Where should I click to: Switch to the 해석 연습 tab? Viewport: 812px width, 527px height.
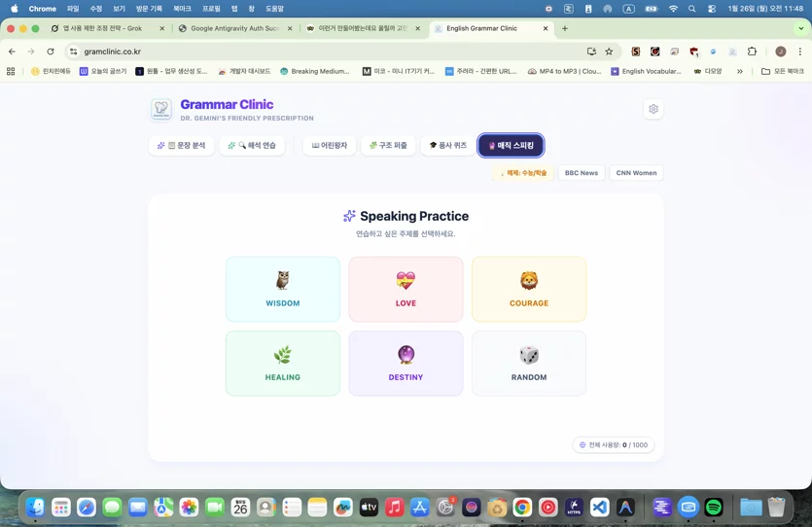pyautogui.click(x=252, y=146)
